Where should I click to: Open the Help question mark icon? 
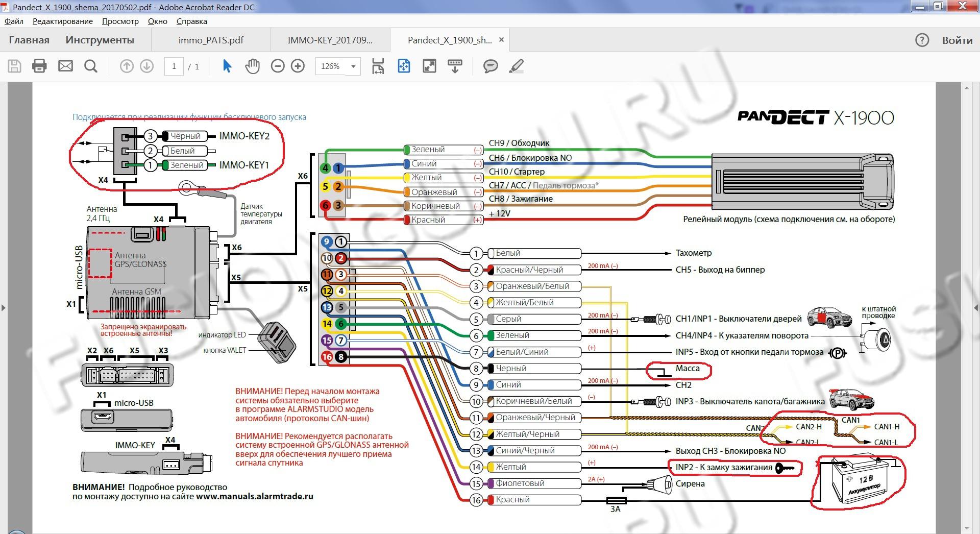(922, 40)
